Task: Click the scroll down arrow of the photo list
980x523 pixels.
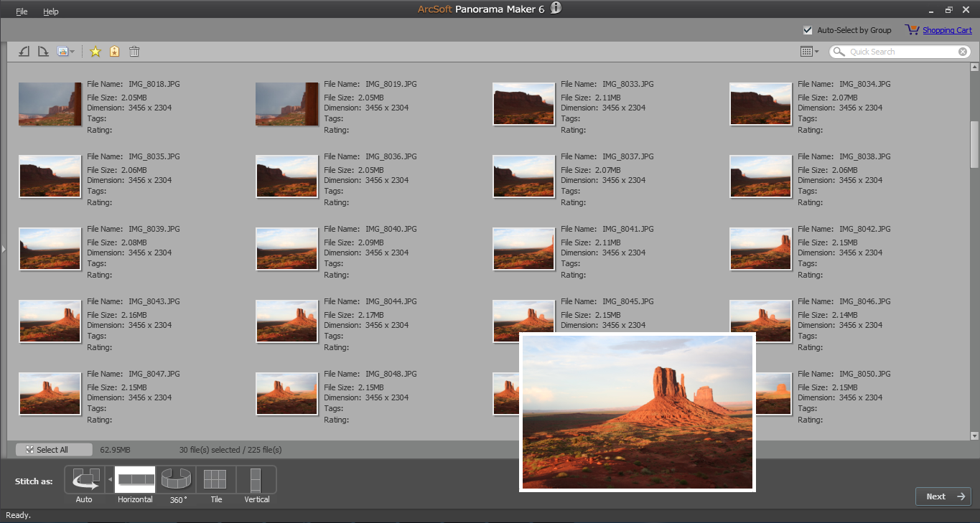Action: tap(974, 435)
